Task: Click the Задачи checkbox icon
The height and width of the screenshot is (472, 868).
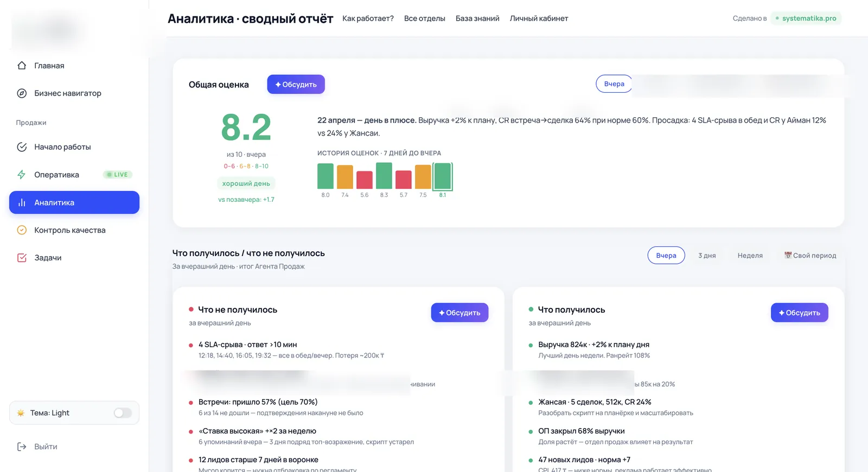Action: click(x=22, y=258)
